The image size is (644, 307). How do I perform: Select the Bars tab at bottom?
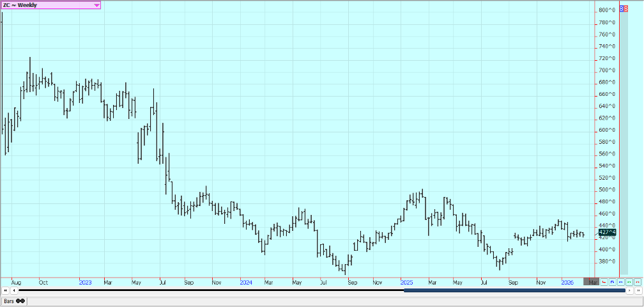[13, 301]
